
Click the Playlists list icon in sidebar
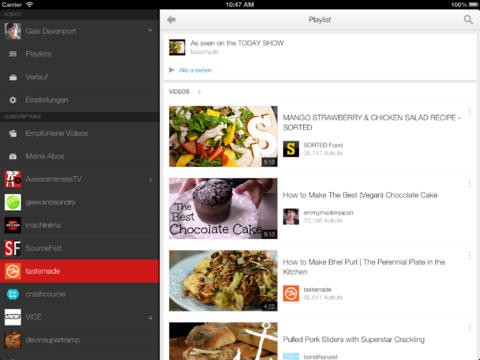point(13,54)
